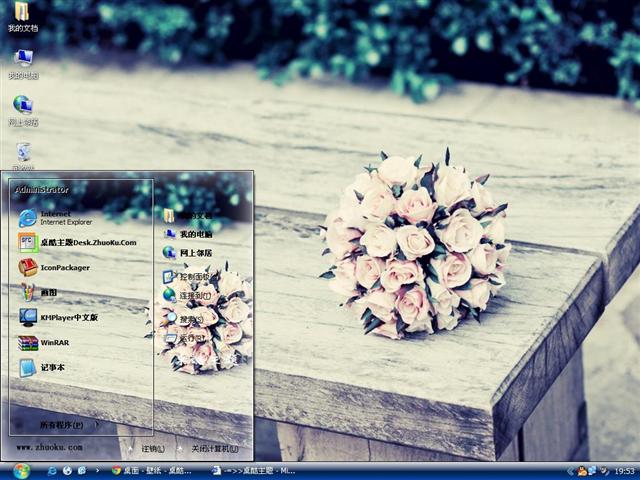Click the volume tray icon
The height and width of the screenshot is (480, 640).
click(604, 471)
